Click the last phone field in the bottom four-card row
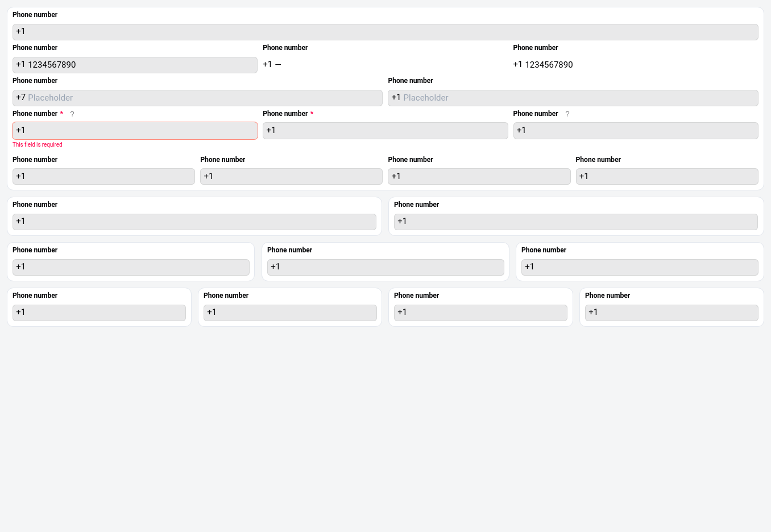This screenshot has width=771, height=532. coord(671,313)
